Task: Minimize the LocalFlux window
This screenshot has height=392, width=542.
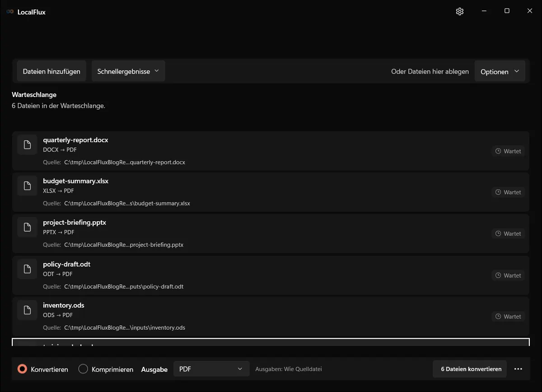Action: click(x=484, y=11)
